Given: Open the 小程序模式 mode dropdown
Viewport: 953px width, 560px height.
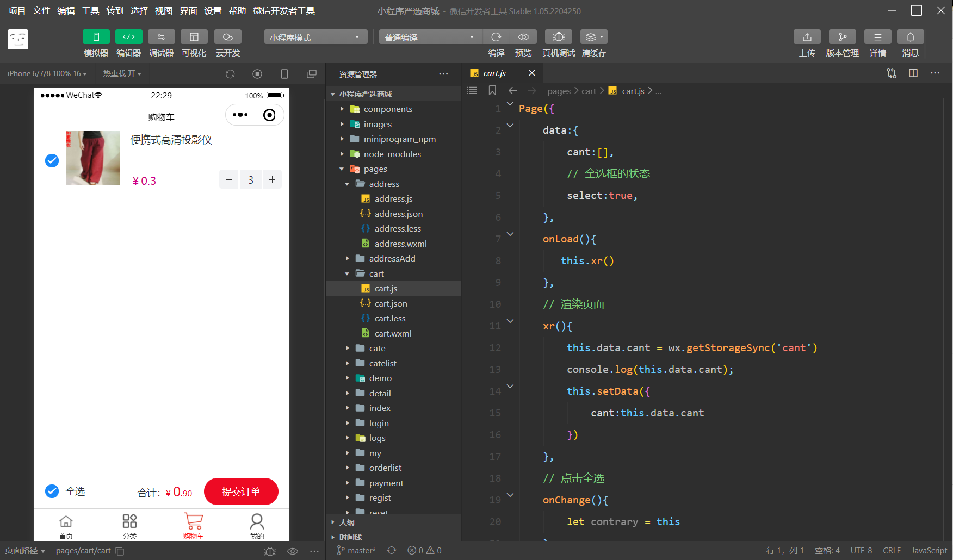Looking at the screenshot, I should pos(316,37).
